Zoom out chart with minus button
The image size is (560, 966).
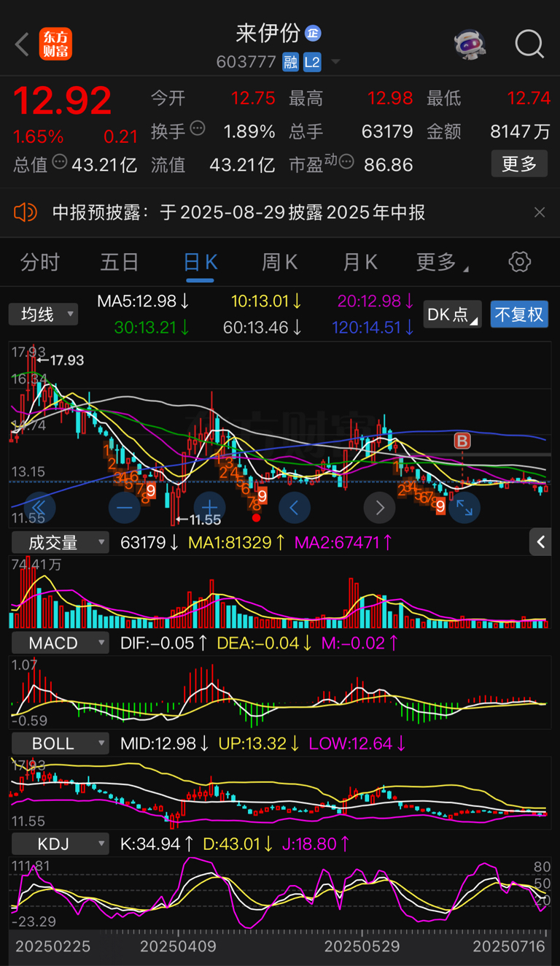[x=125, y=507]
